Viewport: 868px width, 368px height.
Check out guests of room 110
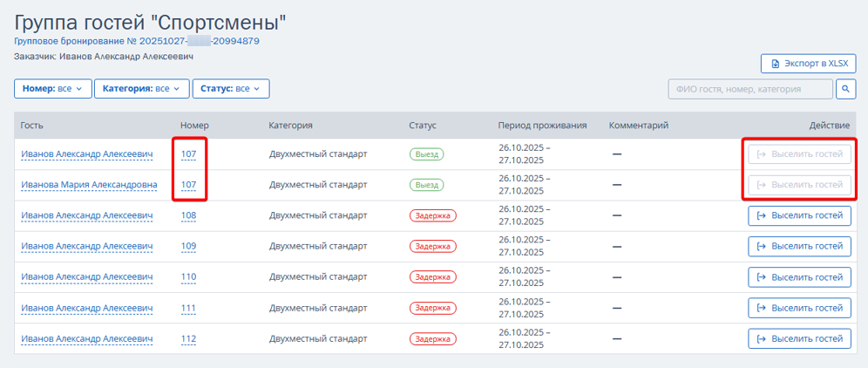[x=799, y=276]
